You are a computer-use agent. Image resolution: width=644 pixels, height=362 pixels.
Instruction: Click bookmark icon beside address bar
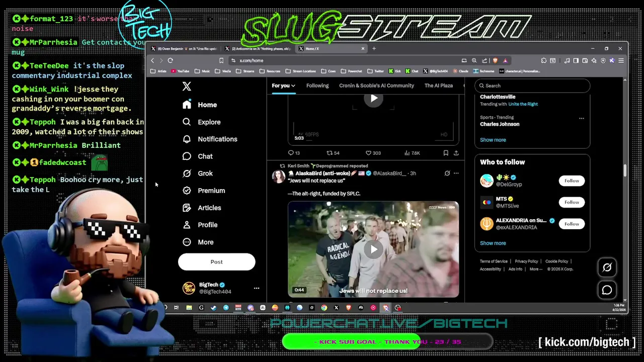click(221, 60)
